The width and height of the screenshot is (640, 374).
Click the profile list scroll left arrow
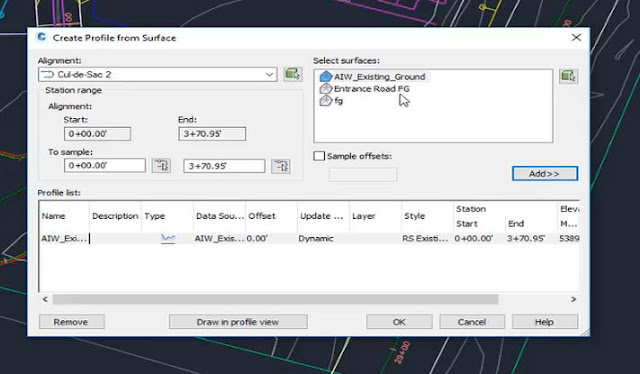coord(45,299)
